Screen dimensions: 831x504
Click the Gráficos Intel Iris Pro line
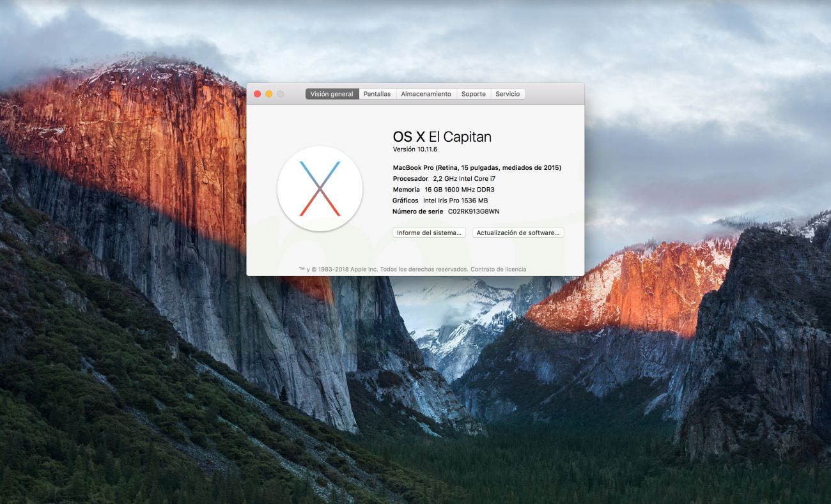440,201
